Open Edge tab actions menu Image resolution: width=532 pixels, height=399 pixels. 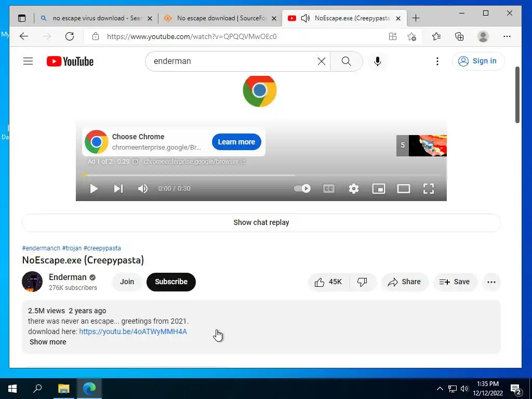22,18
